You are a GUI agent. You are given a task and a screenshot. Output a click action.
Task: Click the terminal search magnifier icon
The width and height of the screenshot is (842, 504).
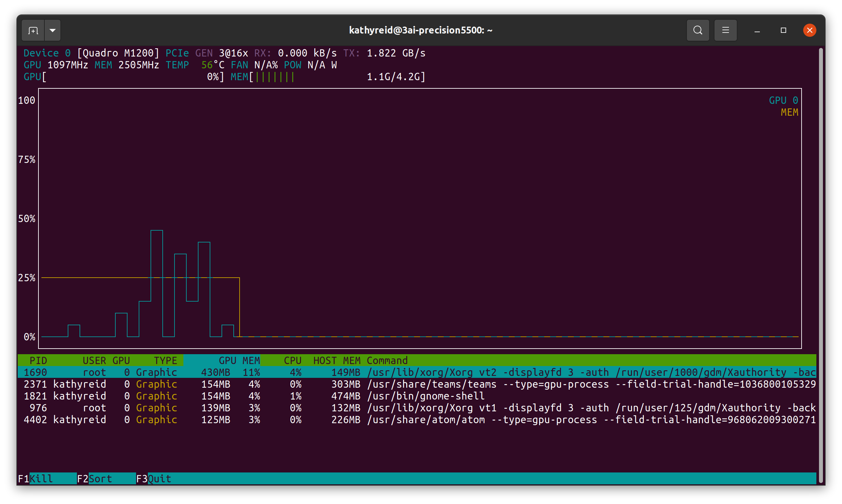pos(698,31)
